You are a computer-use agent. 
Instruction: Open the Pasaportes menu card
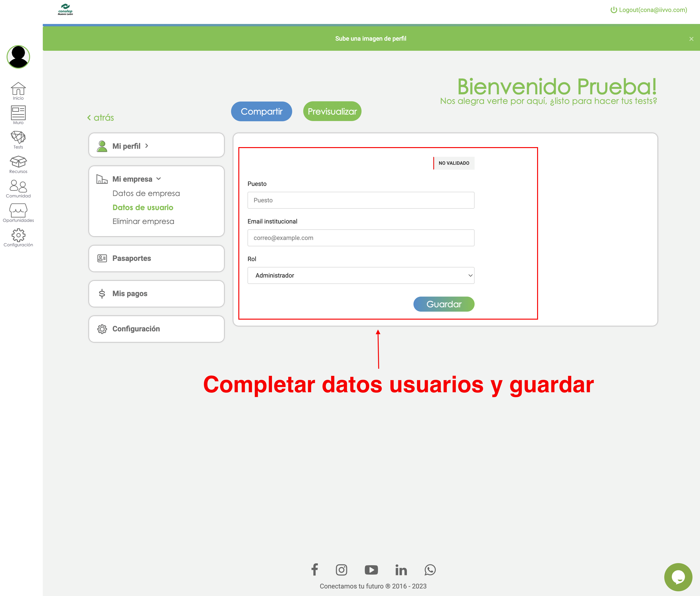click(156, 259)
